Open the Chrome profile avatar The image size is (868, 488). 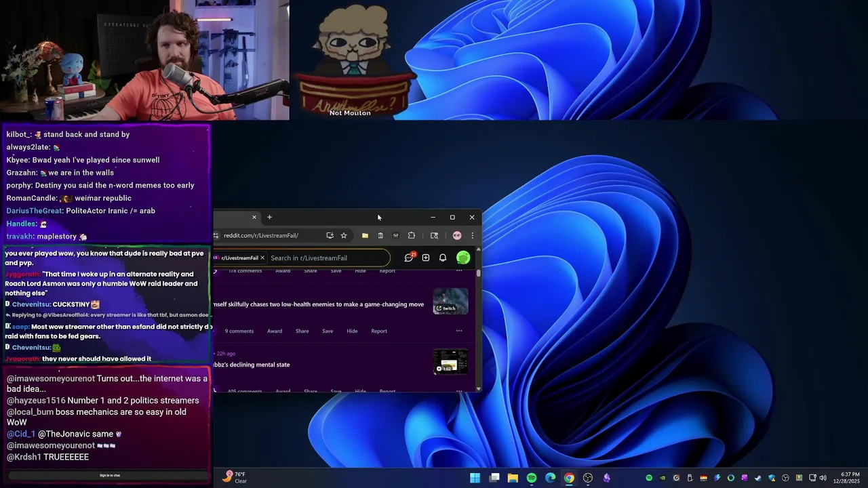pyautogui.click(x=457, y=235)
